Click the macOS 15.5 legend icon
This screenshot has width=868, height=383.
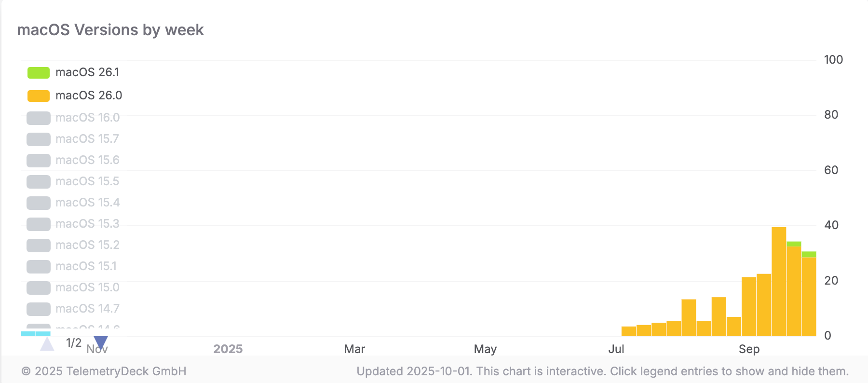(x=39, y=182)
